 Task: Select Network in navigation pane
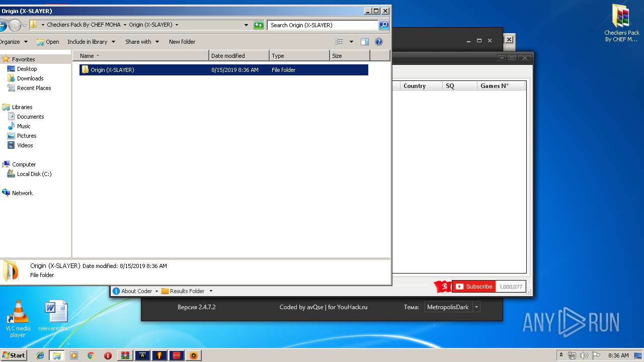point(22,193)
